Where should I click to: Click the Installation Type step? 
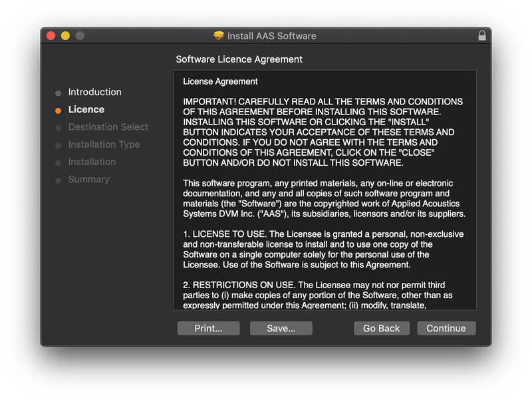click(104, 144)
